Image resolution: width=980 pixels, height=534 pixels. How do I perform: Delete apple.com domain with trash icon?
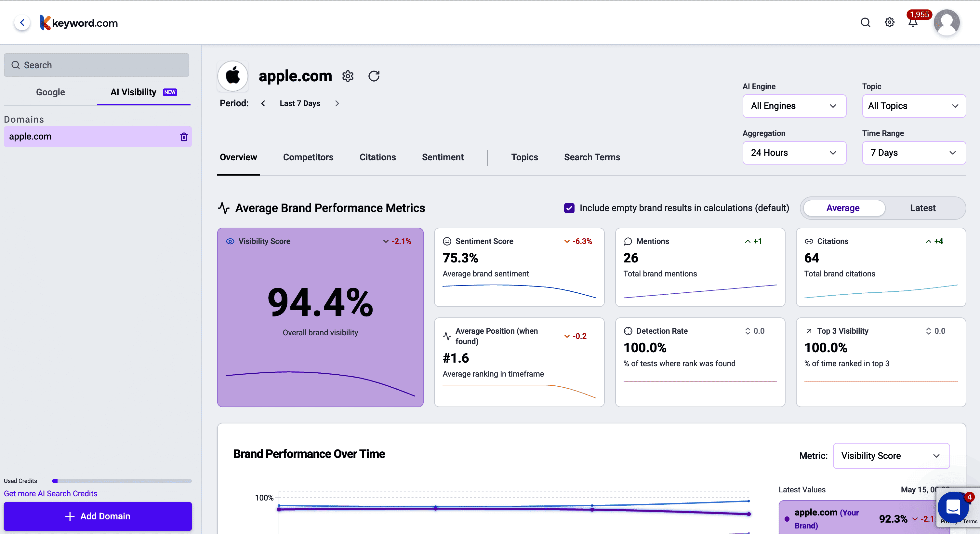tap(184, 137)
